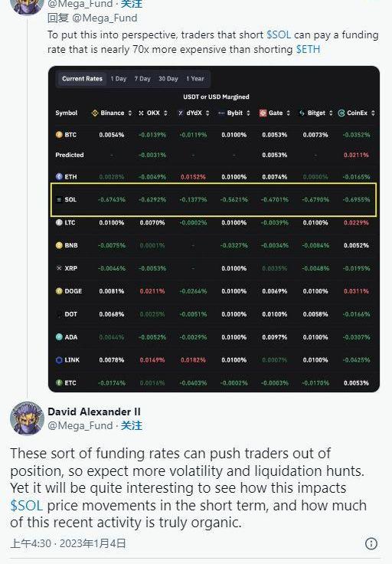
Task: Click the highlighted SOL funding rate row
Action: [x=214, y=200]
